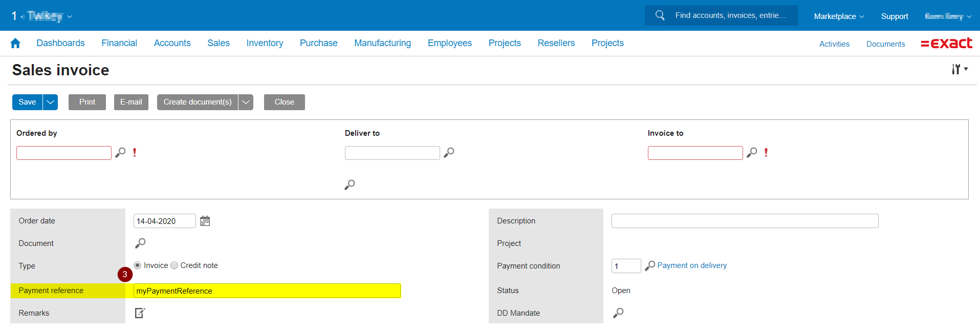The height and width of the screenshot is (330, 980).
Task: Open the Financial menu
Action: [119, 43]
